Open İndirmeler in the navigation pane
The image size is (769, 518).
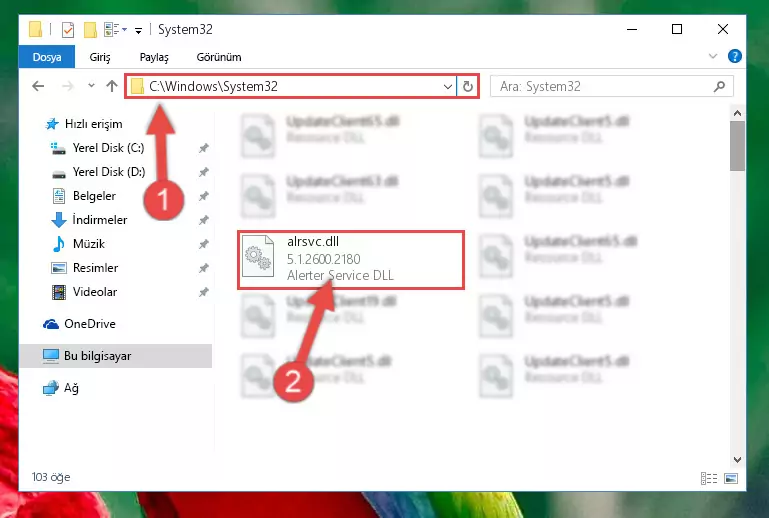click(x=100, y=220)
